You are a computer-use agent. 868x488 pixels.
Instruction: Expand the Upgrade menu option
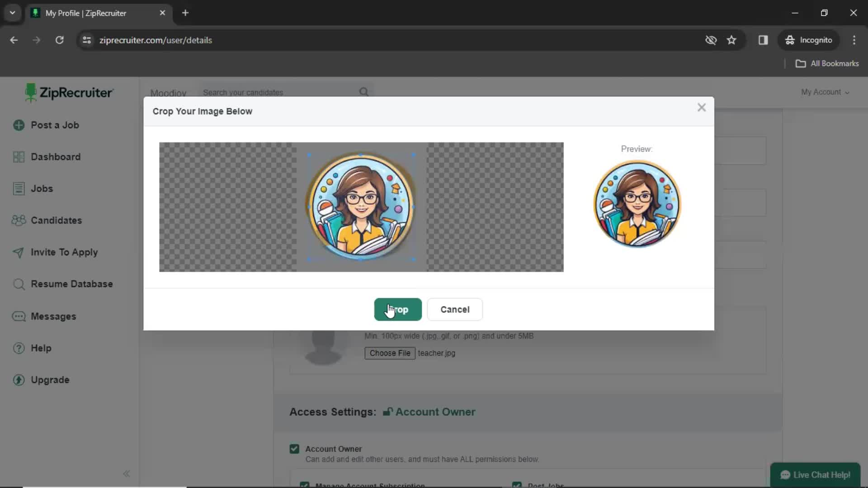point(50,380)
